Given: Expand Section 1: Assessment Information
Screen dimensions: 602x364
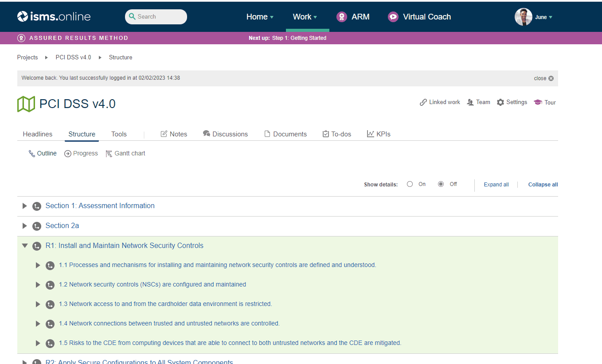Looking at the screenshot, I should [x=25, y=206].
